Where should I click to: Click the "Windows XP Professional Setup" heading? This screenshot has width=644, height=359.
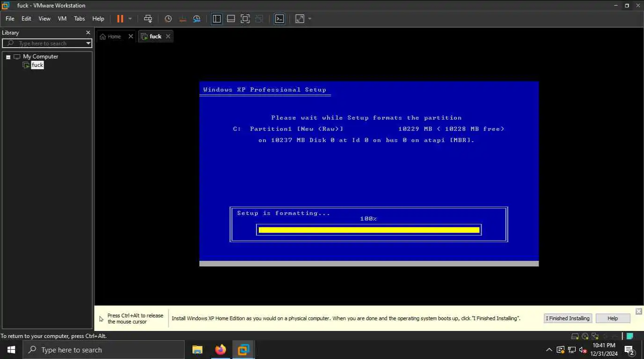265,90
